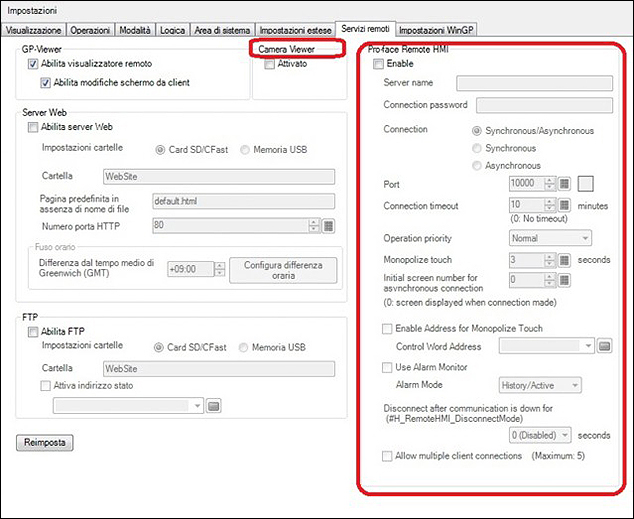This screenshot has height=519, width=634.
Task: Check Allow multiple client connections
Action: (387, 456)
